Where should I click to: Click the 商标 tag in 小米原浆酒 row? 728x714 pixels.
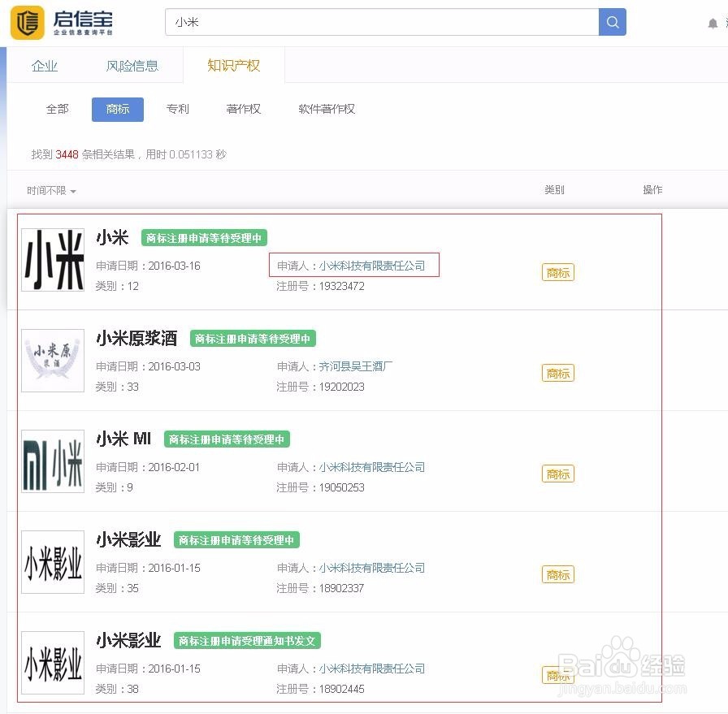557,374
